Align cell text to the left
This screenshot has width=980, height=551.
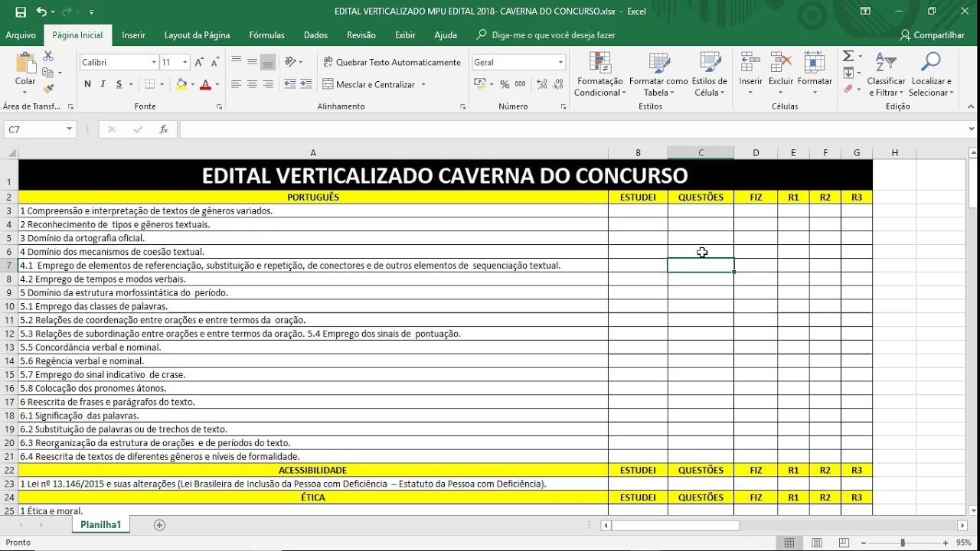236,84
